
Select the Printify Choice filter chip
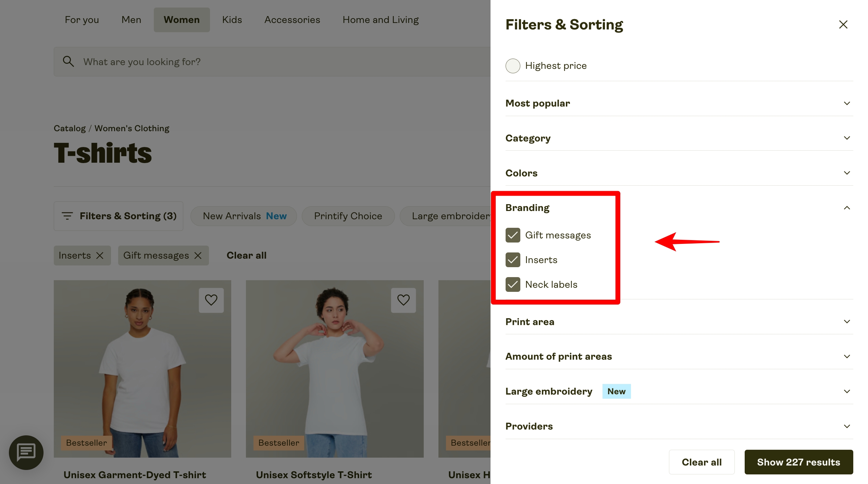(x=348, y=216)
